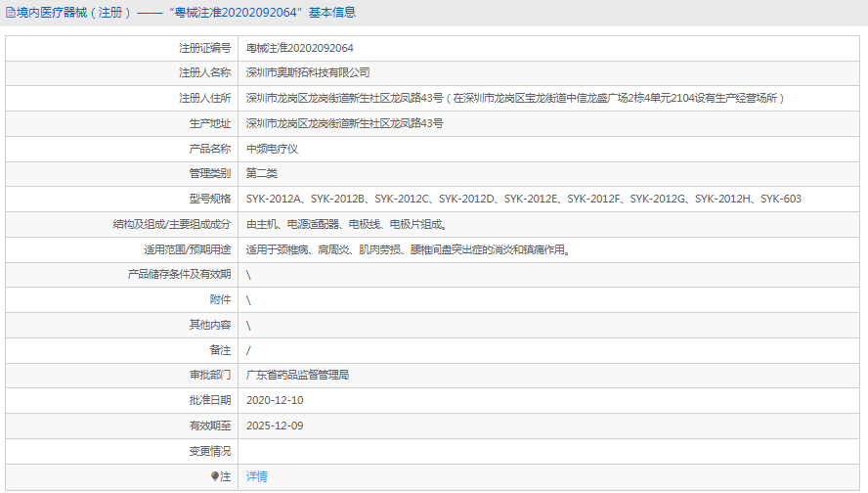The width and height of the screenshot is (868, 493).
Task: Click the 审批部门 row label
Action: click(x=210, y=375)
